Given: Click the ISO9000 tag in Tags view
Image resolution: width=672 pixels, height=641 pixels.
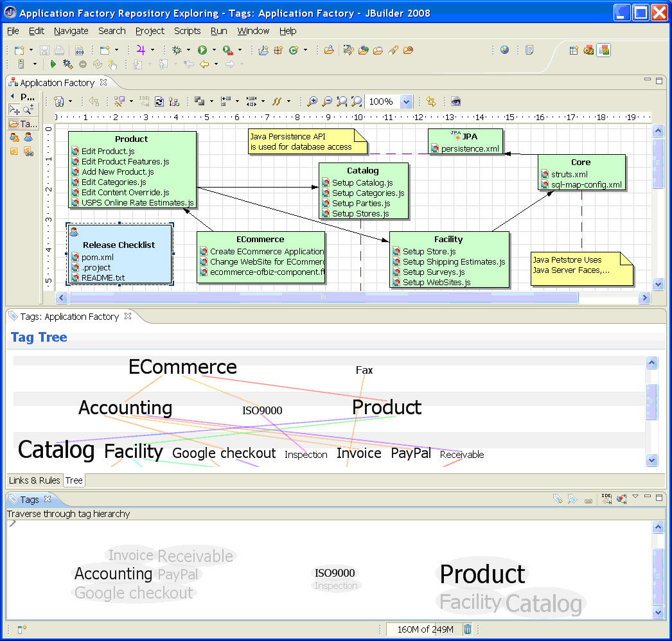Looking at the screenshot, I should (x=335, y=573).
